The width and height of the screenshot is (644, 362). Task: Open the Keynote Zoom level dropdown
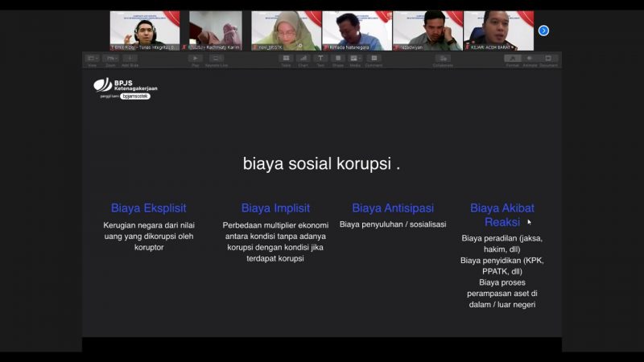[110, 59]
